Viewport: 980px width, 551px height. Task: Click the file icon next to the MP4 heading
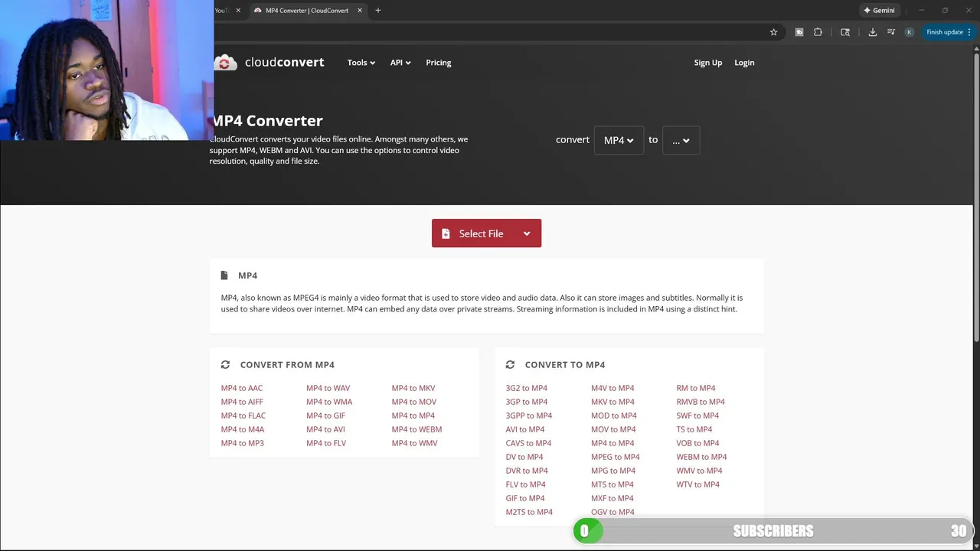224,275
